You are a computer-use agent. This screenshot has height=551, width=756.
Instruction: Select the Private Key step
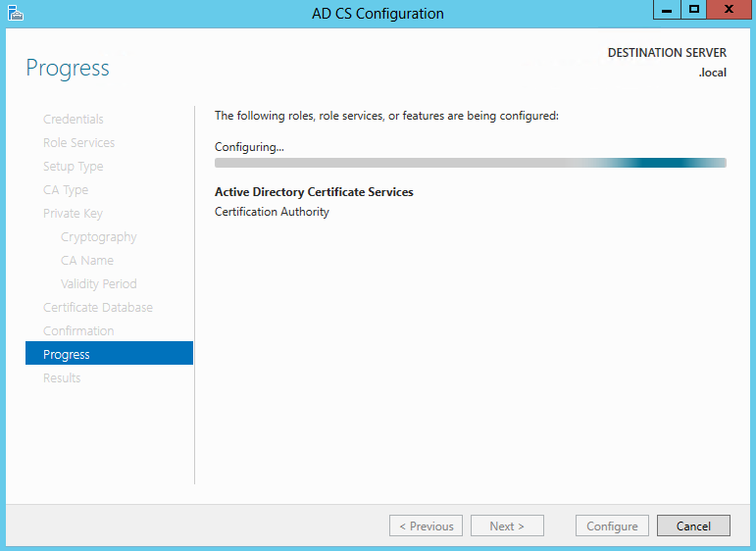pyautogui.click(x=73, y=213)
